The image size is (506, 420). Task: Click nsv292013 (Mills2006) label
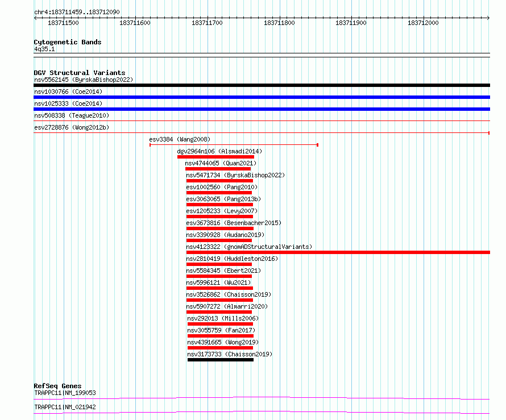coord(223,318)
